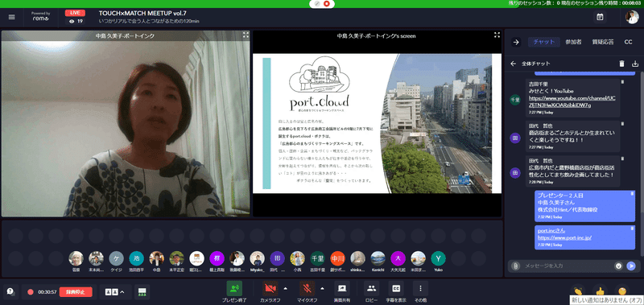This screenshot has width=644, height=305.
Task: Open the https://www.port-inc.jp/ link
Action: pos(564,237)
